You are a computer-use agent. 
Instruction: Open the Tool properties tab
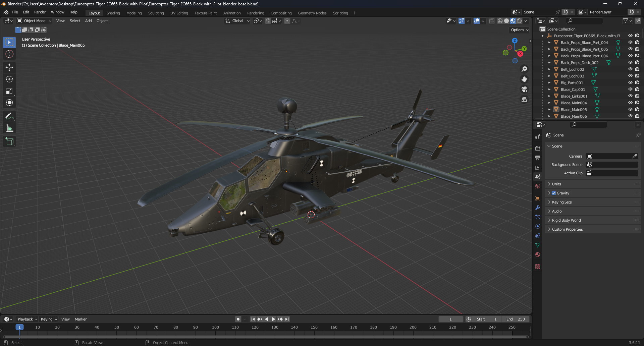[538, 136]
